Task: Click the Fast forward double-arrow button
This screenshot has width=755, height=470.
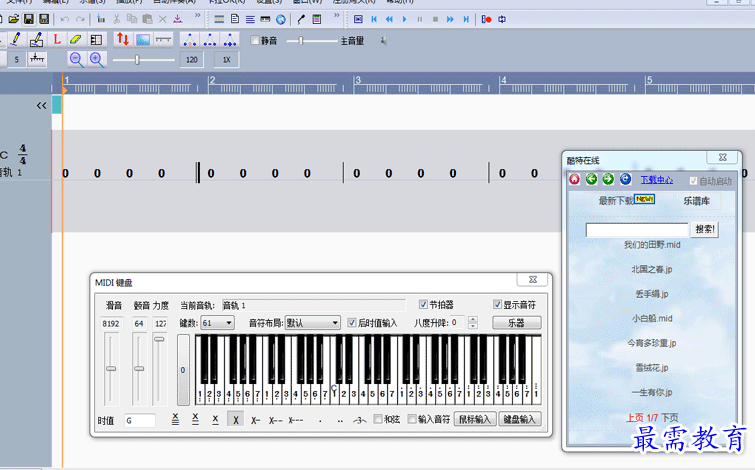Action: coord(450,19)
